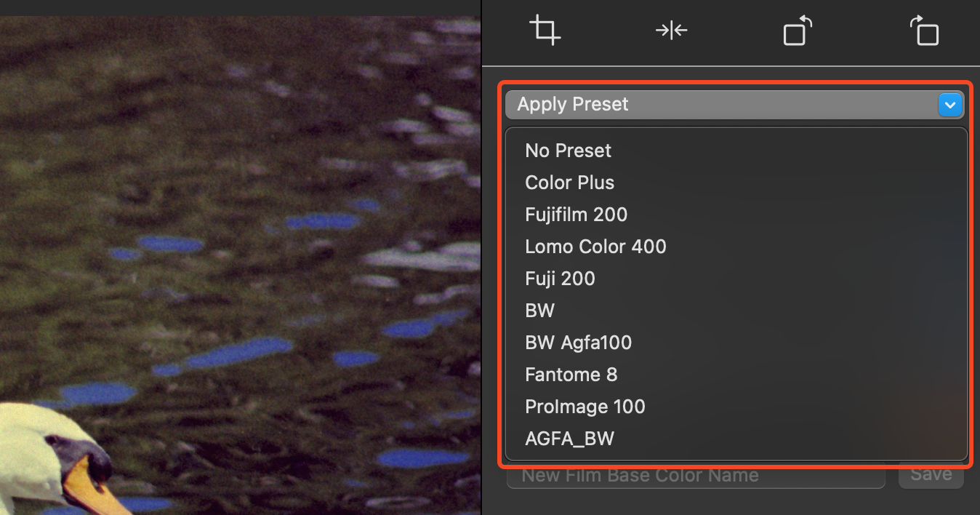Click the Save button
The height and width of the screenshot is (515, 980).
tap(931, 473)
